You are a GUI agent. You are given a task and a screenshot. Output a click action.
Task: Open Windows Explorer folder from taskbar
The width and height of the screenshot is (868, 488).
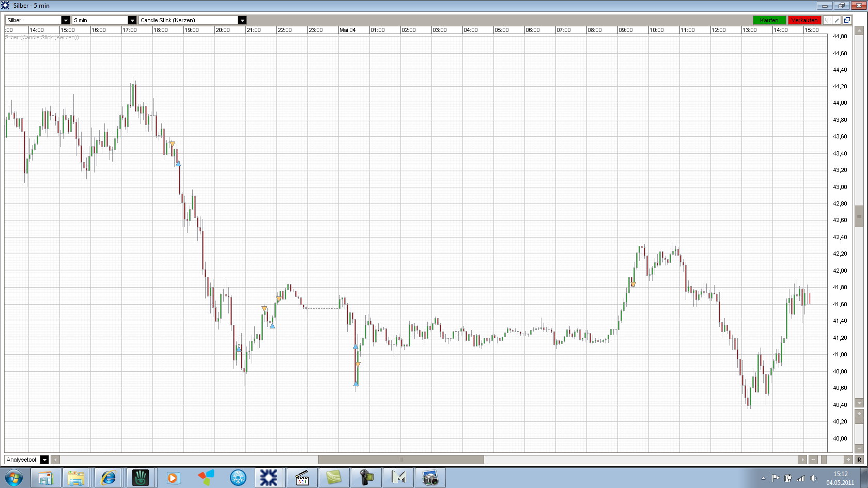tap(76, 478)
